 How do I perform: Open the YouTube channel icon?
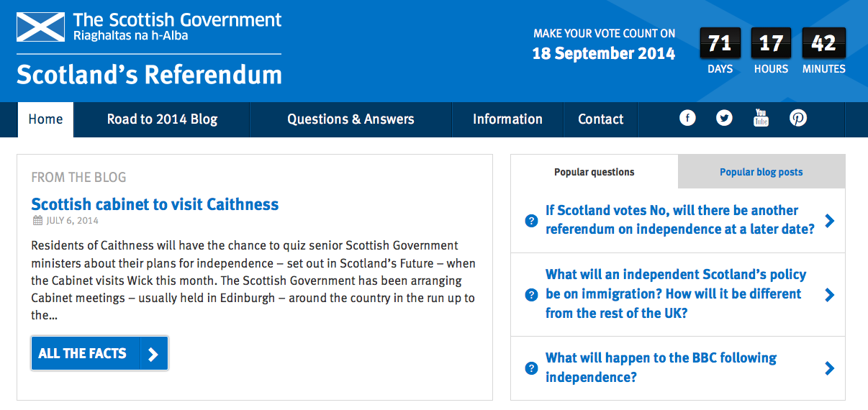(x=761, y=117)
